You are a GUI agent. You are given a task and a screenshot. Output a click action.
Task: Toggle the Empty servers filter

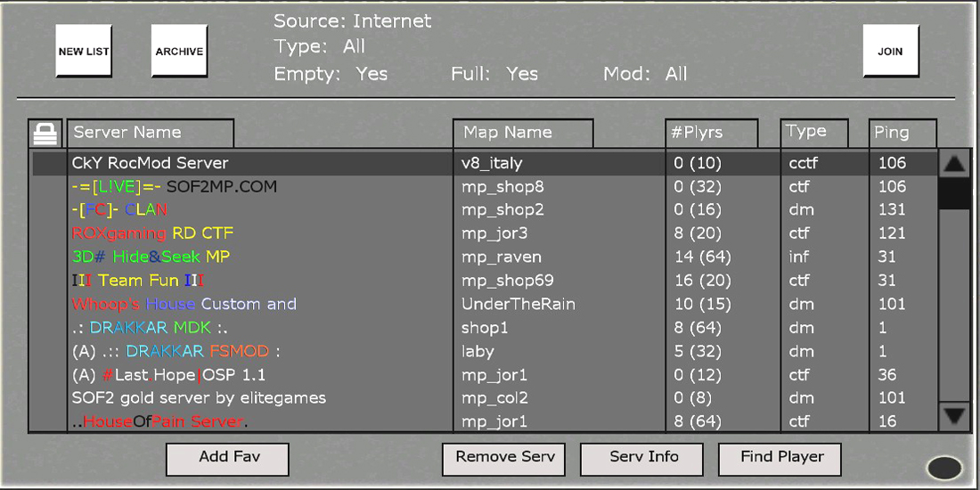[x=331, y=74]
